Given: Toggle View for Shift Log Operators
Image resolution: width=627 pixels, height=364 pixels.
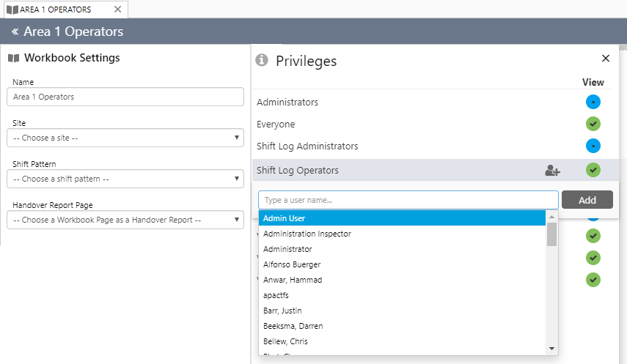Looking at the screenshot, I should (593, 170).
